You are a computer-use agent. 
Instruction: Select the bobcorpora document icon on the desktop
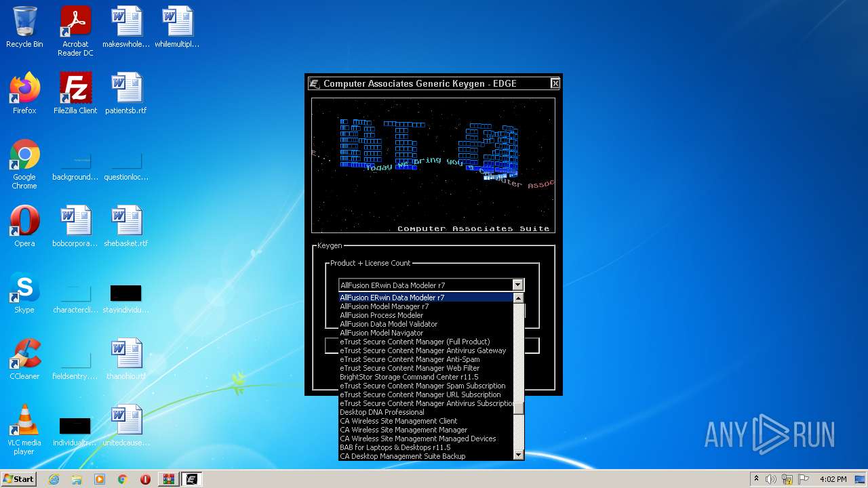[75, 226]
